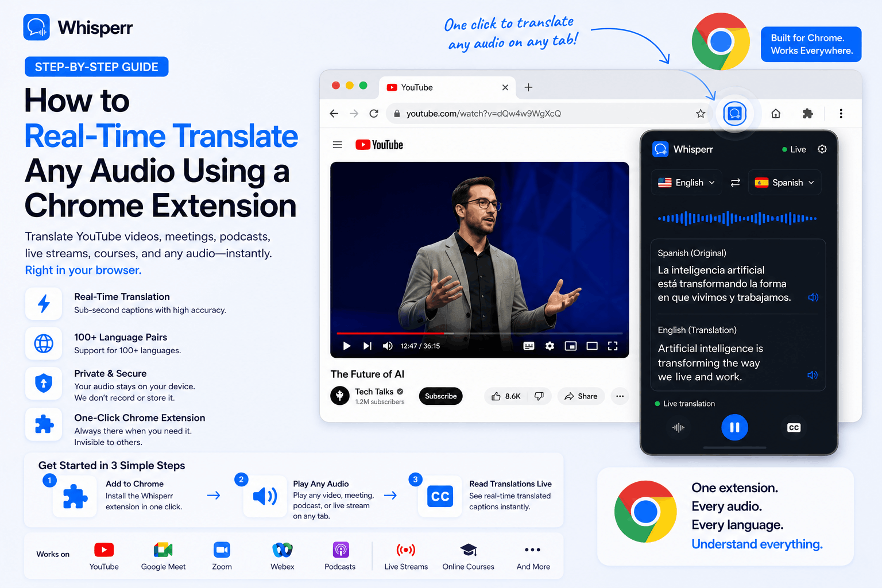882x588 pixels.
Task: Click the Online Courses graduation cap icon
Action: (469, 550)
